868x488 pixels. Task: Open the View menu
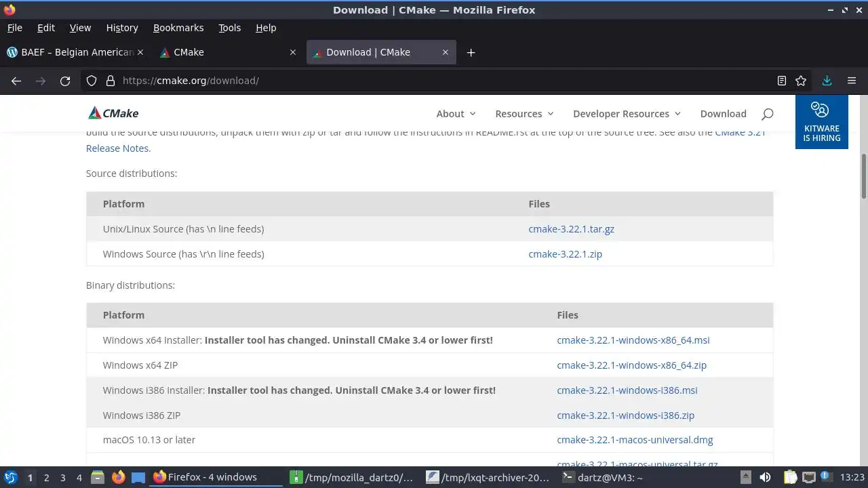[80, 28]
